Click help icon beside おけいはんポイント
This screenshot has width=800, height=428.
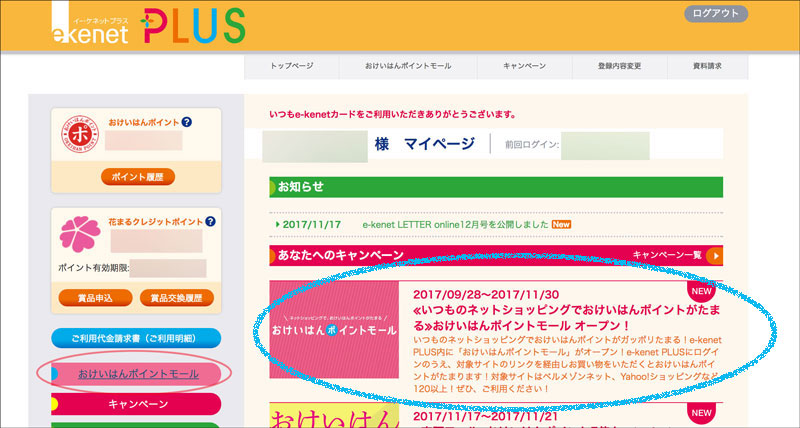point(187,122)
